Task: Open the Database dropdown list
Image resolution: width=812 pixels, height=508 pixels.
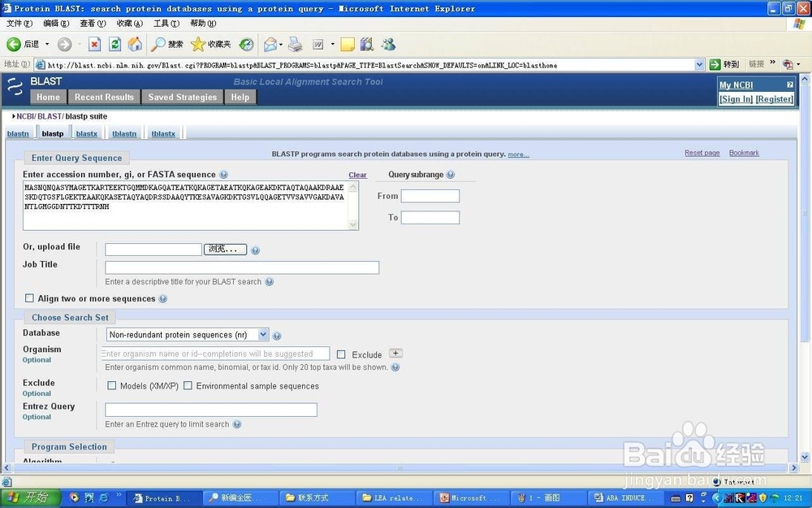Action: [188, 335]
